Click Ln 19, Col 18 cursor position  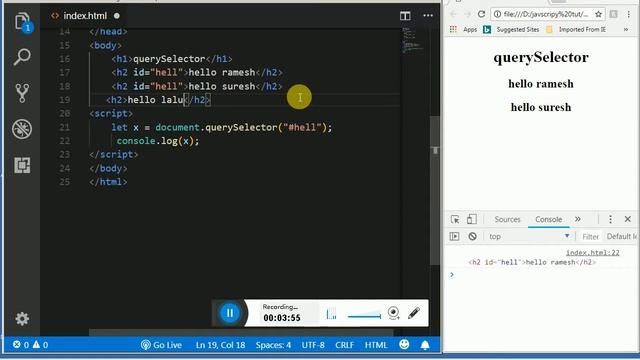pyautogui.click(x=220, y=345)
